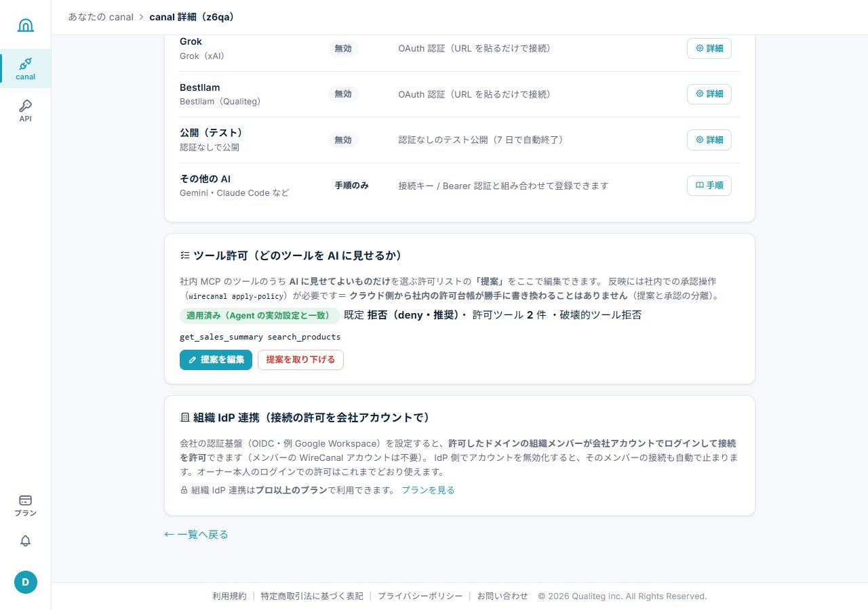Click the 許可ツール 2 件 text
868x610 pixels.
click(x=509, y=315)
